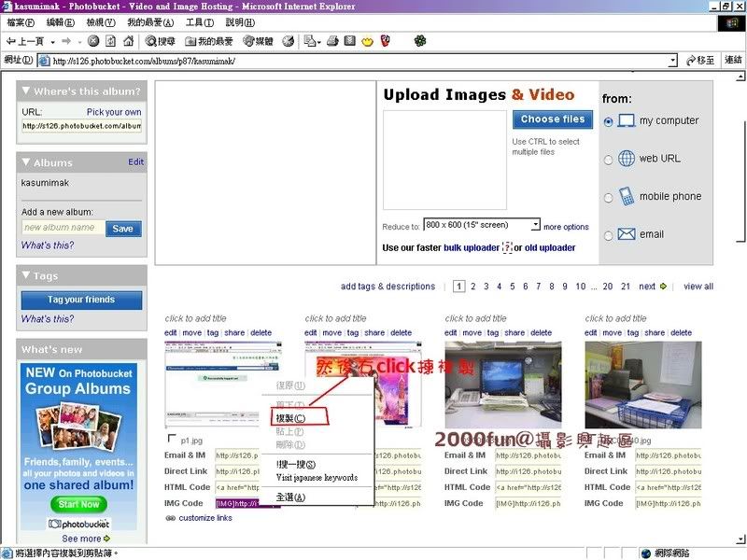This screenshot has width=747, height=560.
Task: Select the 'web URL' radio button
Action: (609, 160)
